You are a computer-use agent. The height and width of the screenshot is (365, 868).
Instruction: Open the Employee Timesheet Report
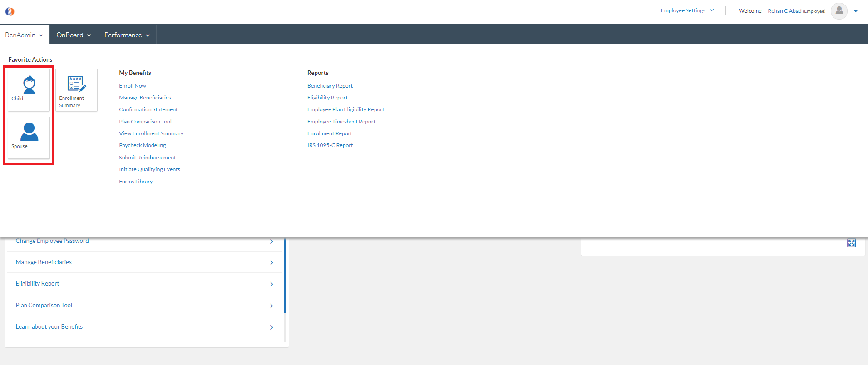pyautogui.click(x=341, y=122)
